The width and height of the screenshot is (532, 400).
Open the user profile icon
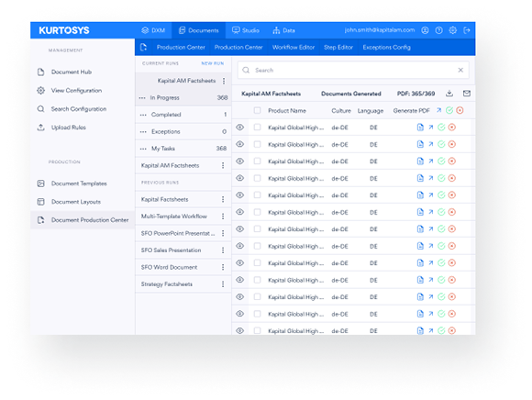(x=425, y=30)
